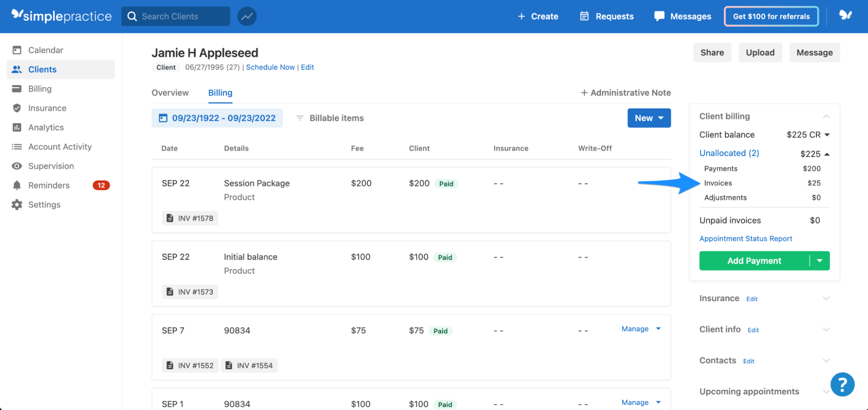Collapse the Unallocated $225 breakdown arrow
The image size is (868, 410).
pyautogui.click(x=827, y=154)
